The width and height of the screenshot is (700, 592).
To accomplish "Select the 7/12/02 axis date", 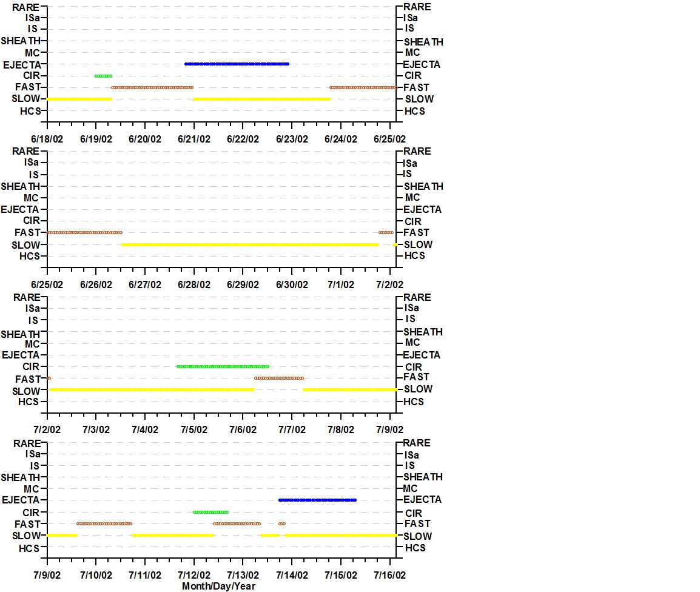I will (x=194, y=575).
